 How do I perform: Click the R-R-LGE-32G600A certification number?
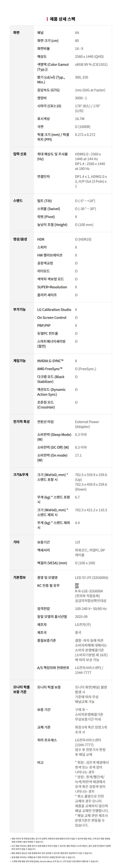pyautogui.click(x=89, y=591)
